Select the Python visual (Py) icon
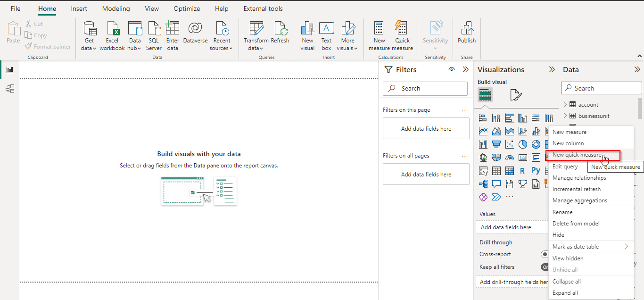 pyautogui.click(x=536, y=170)
